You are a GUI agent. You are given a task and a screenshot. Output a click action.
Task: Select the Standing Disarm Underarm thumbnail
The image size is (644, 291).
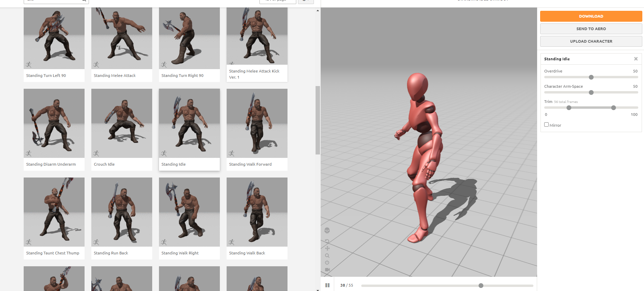click(x=54, y=123)
